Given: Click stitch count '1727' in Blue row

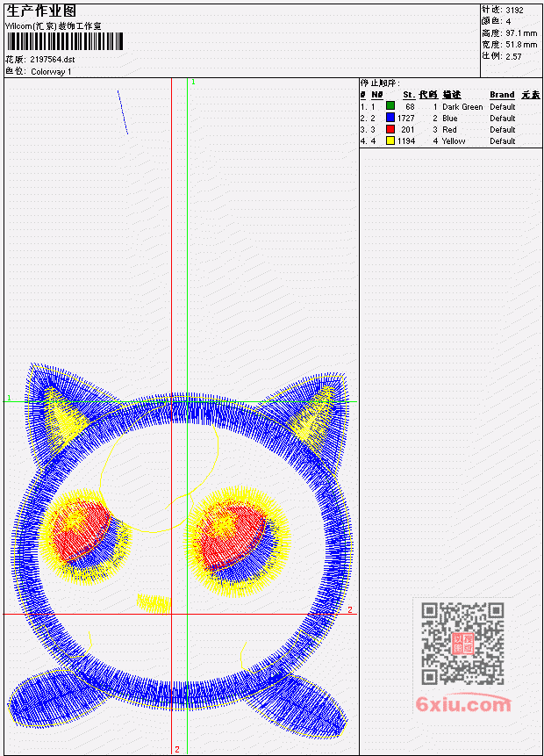Looking at the screenshot, I should [406, 119].
